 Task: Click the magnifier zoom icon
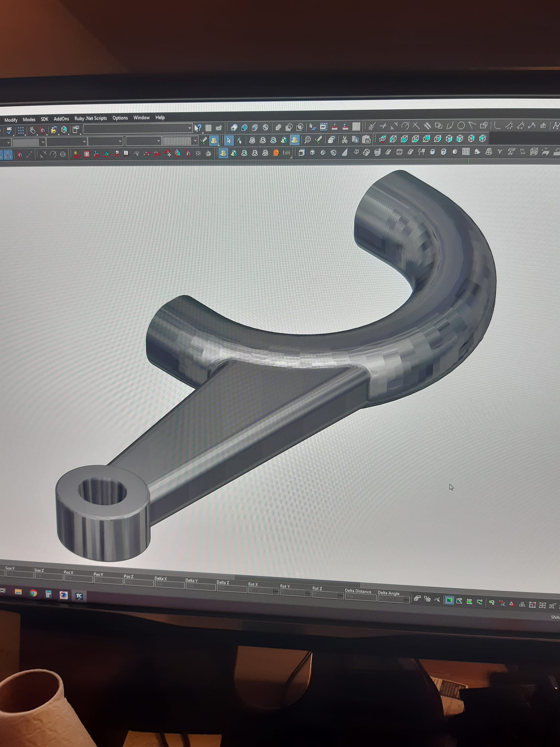(x=307, y=140)
